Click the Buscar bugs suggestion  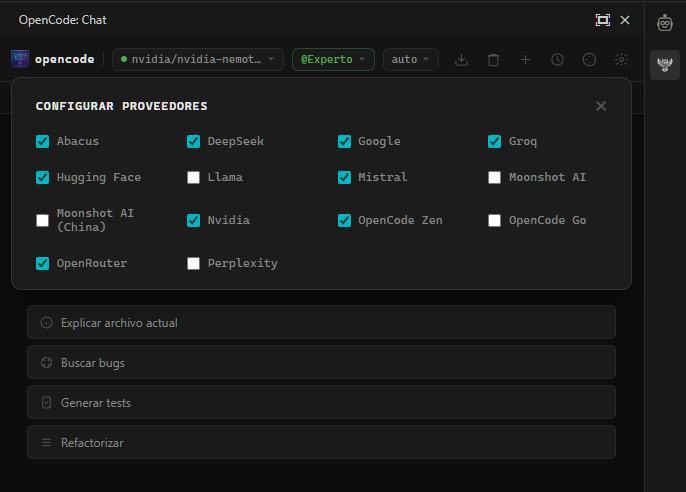pyautogui.click(x=322, y=362)
